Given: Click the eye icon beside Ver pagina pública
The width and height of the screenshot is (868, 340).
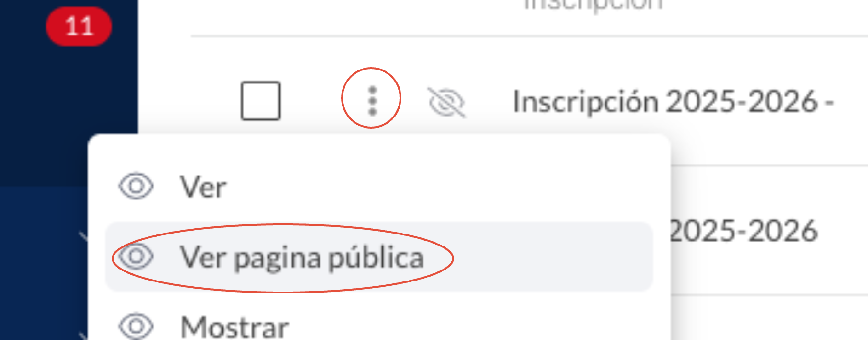Looking at the screenshot, I should [x=136, y=256].
